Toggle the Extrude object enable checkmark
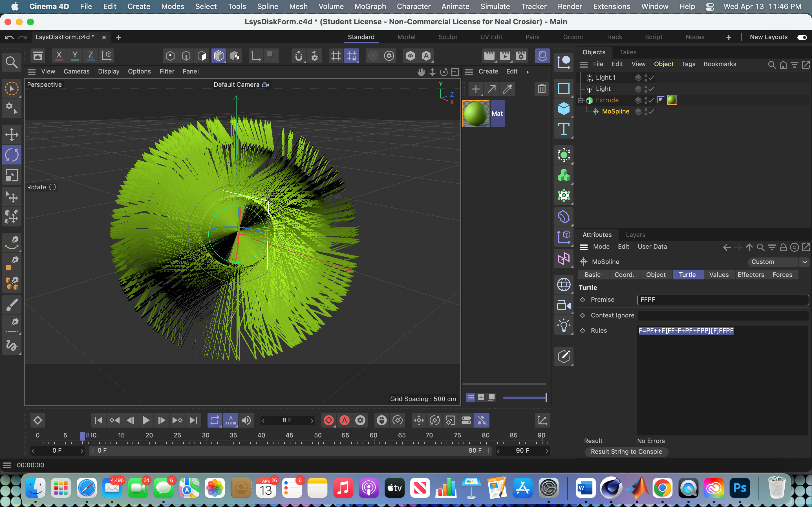Viewport: 812px width, 507px height. [x=651, y=100]
